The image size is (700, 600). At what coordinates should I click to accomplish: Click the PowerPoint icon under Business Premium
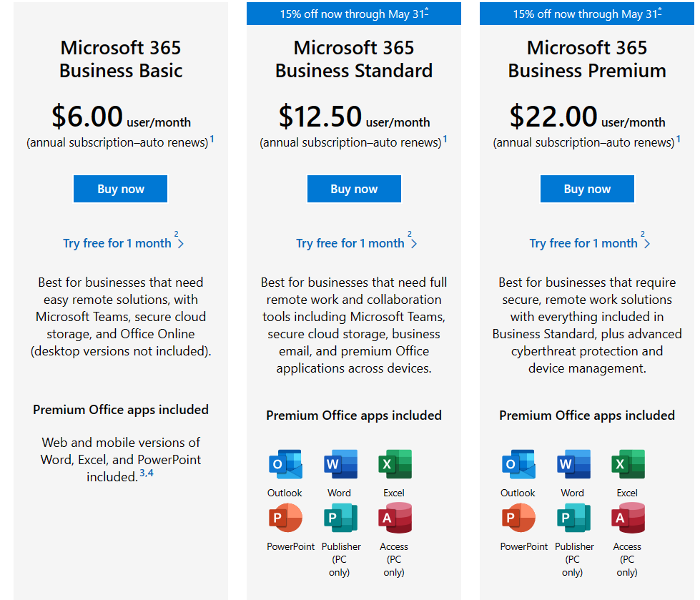(518, 518)
